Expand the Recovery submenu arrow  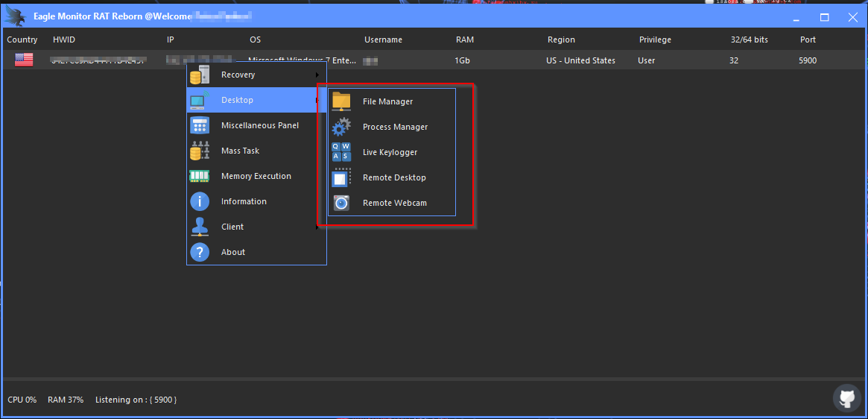click(x=318, y=75)
